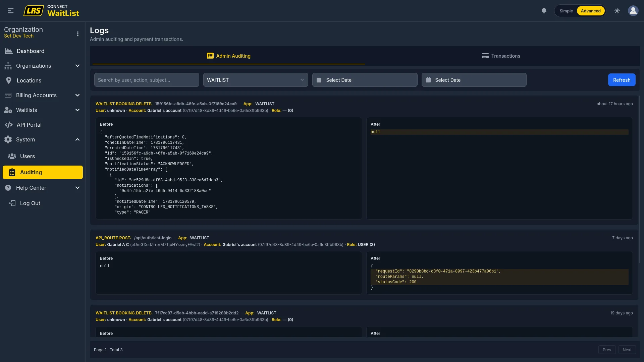Screen dimensions: 644x362
Task: Expand the Billing Accounts chevron
Action: click(77, 95)
